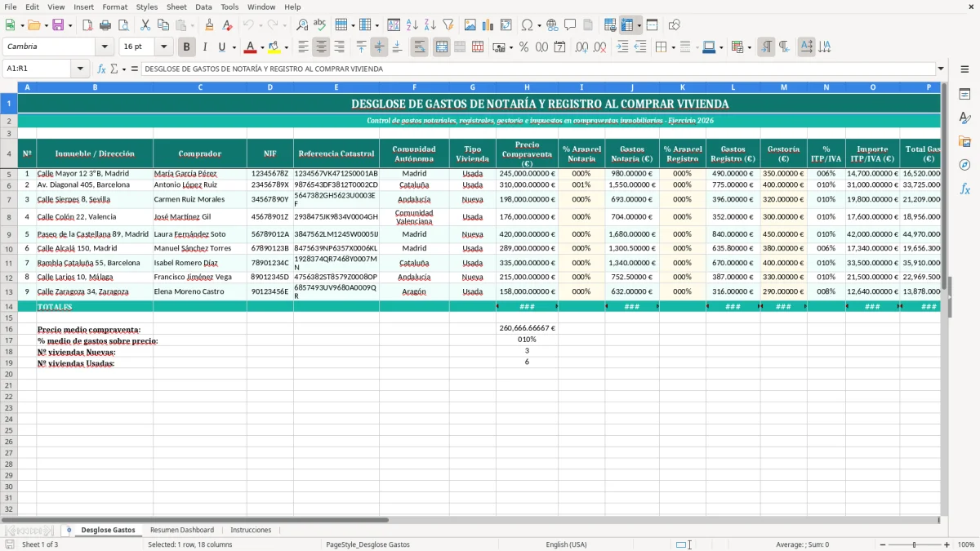Open Print Preview with the magnifier page icon
The height and width of the screenshot is (551, 980).
pos(123,25)
